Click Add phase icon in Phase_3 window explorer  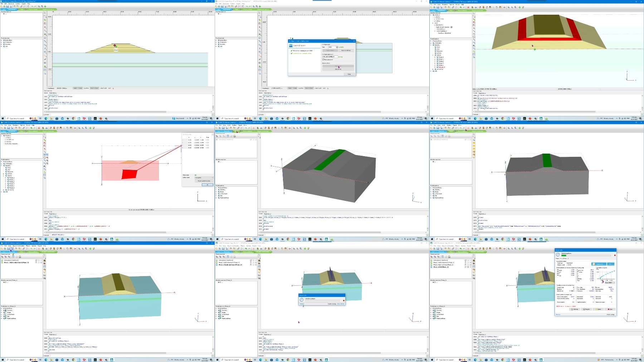click(x=431, y=257)
